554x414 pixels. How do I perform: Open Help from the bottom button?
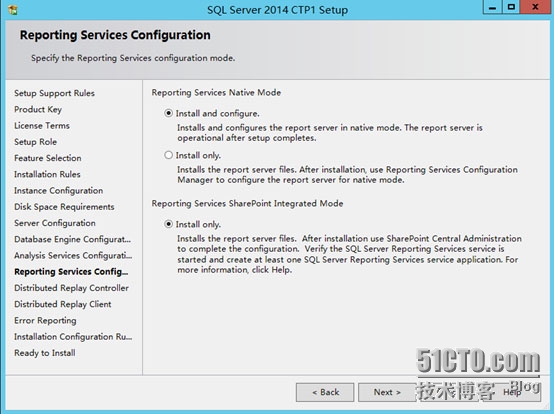[512, 392]
